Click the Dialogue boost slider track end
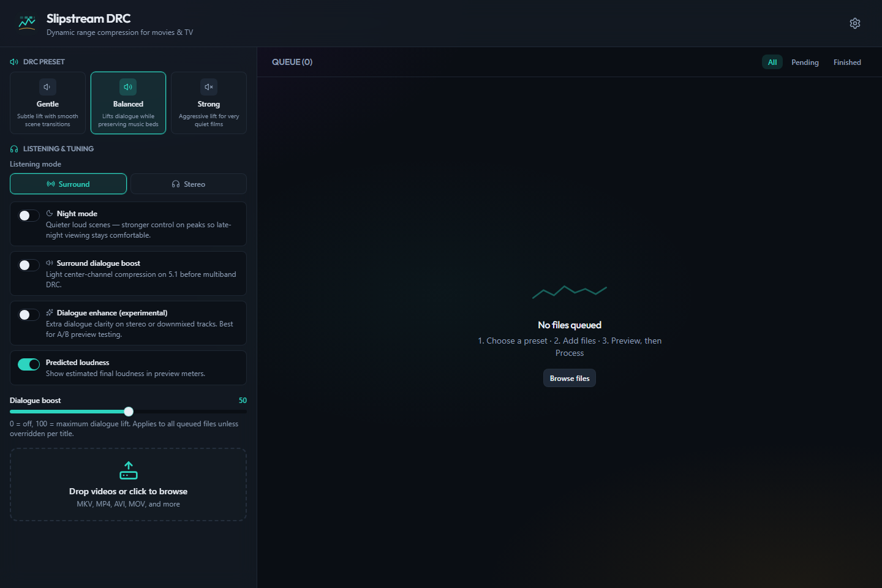The width and height of the screenshot is (882, 588). (x=245, y=412)
